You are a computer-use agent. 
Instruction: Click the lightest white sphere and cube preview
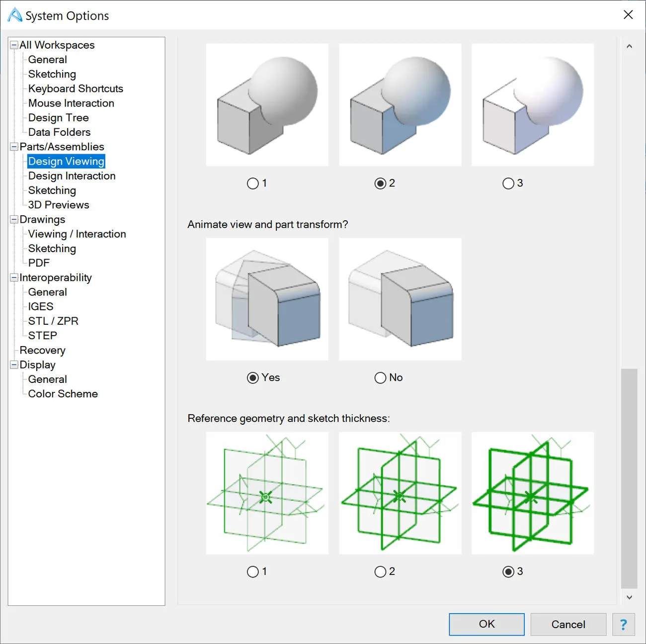[x=533, y=105]
